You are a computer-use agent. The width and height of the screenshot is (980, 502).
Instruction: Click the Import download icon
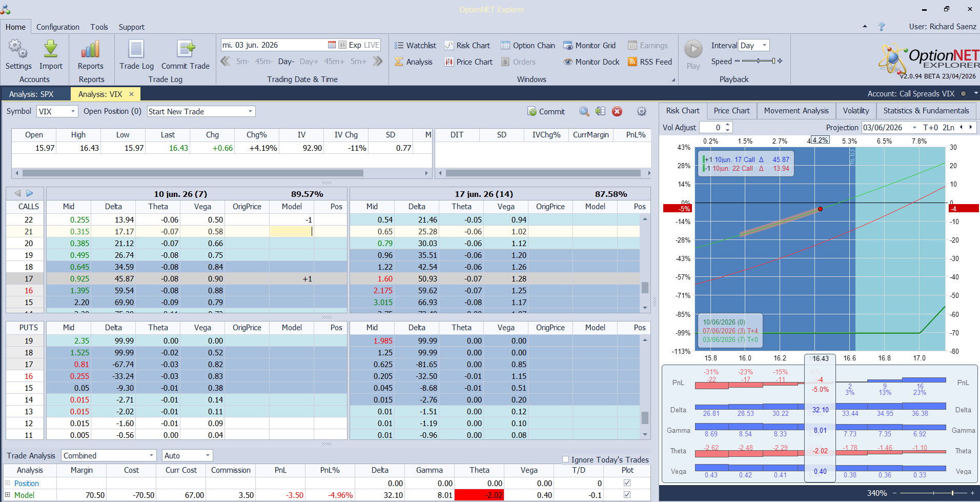pos(51,49)
